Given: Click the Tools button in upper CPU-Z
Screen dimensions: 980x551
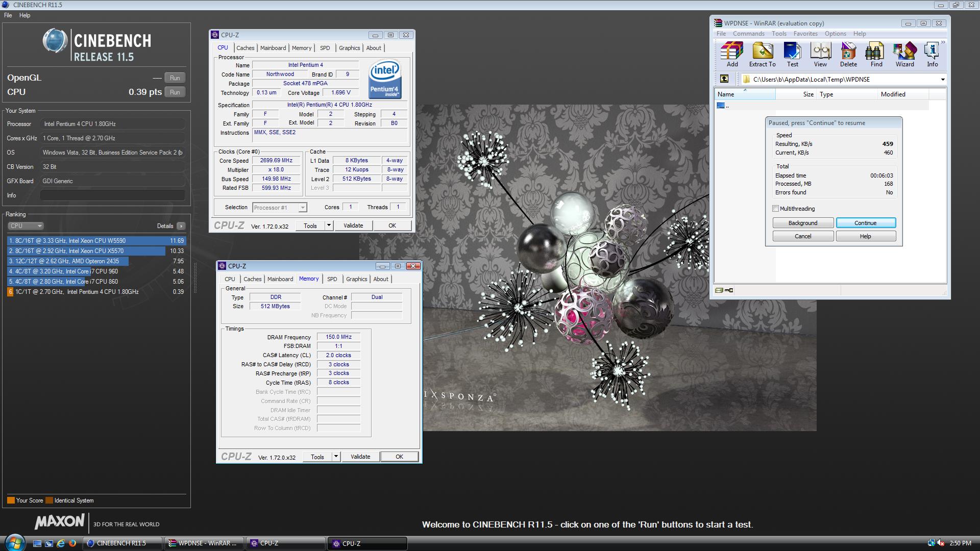Looking at the screenshot, I should (x=310, y=226).
